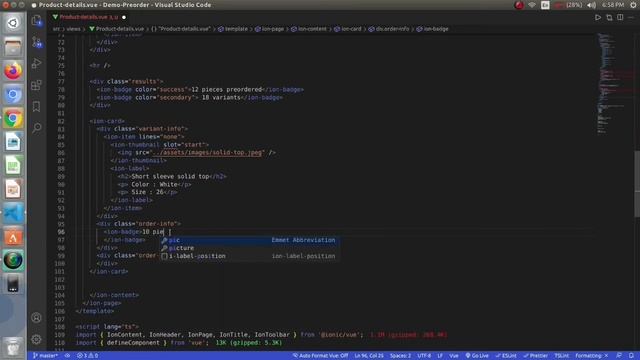Go to line via Ln 96, Col 25
This screenshot has width=640, height=360.
click(x=369, y=356)
